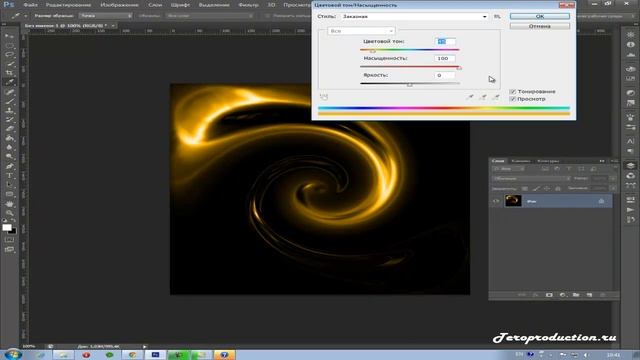Image resolution: width=640 pixels, height=360 pixels.
Task: Click the add layer mask icon
Action: click(549, 295)
